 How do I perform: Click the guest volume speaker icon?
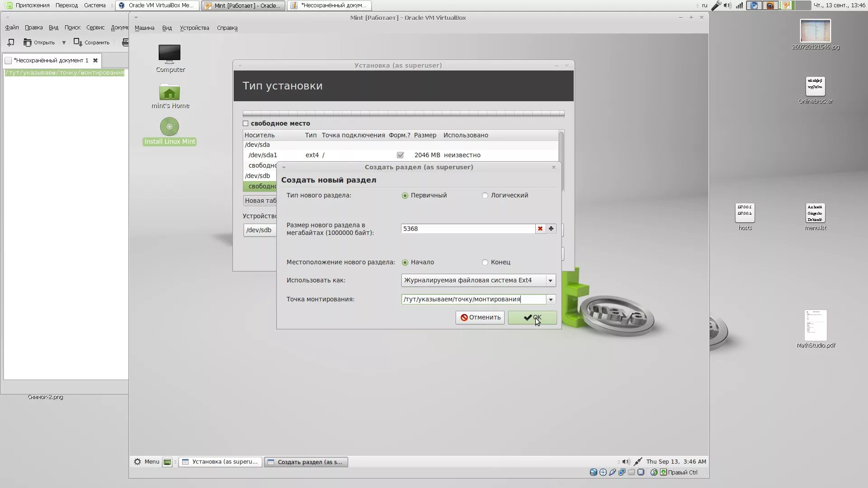[626, 462]
